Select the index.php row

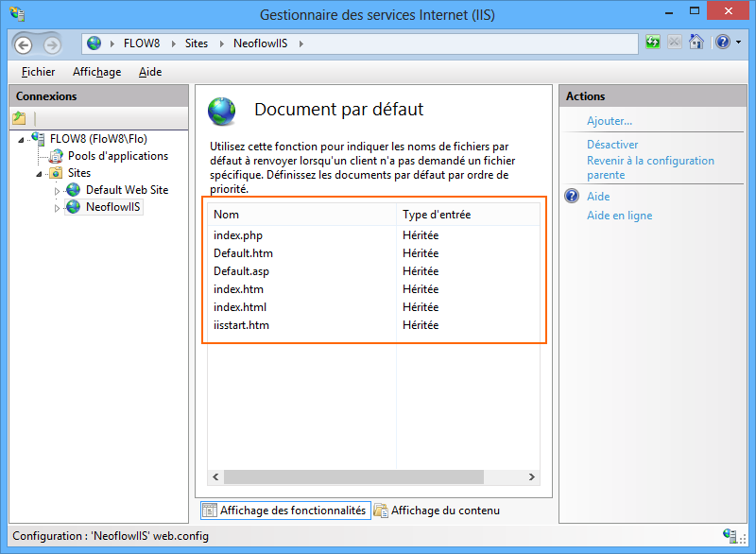point(373,235)
